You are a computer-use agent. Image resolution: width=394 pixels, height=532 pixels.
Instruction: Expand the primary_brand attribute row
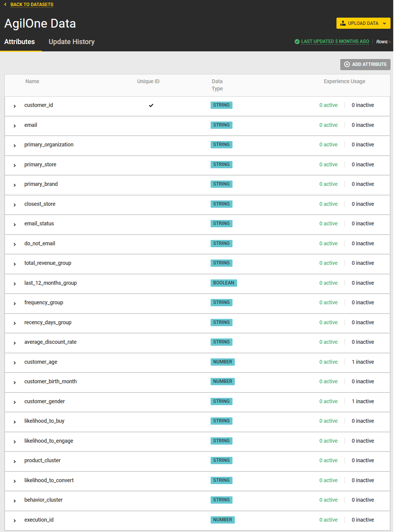[x=15, y=185]
